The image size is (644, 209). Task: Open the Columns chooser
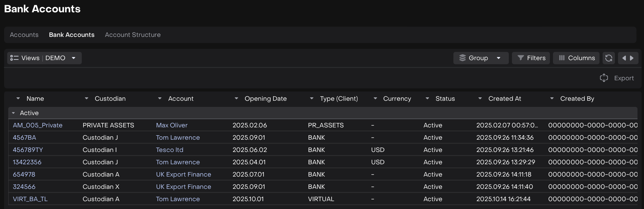coord(576,58)
